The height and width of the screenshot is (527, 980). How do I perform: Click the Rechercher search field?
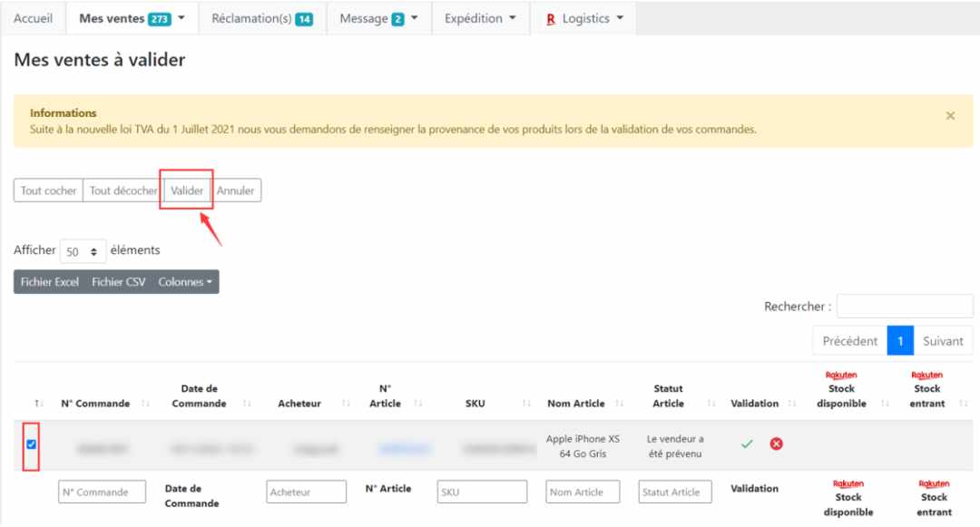[905, 306]
